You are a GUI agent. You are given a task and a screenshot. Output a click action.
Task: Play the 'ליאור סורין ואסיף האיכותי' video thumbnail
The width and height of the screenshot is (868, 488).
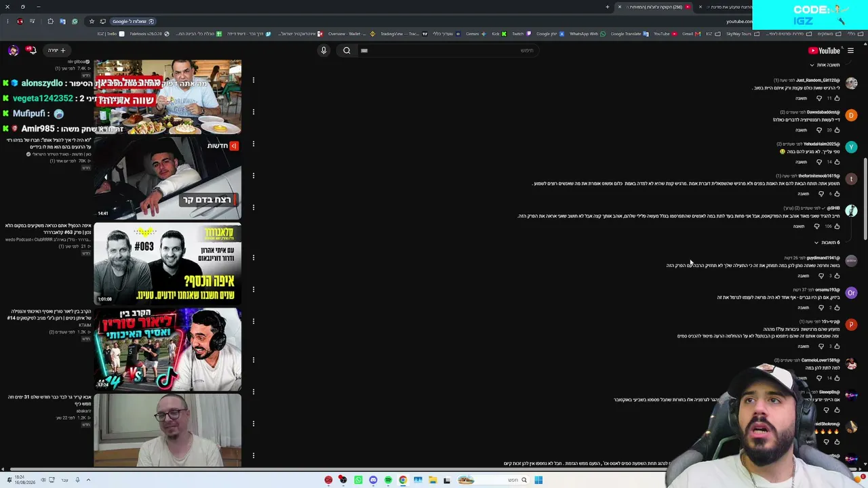(x=167, y=350)
